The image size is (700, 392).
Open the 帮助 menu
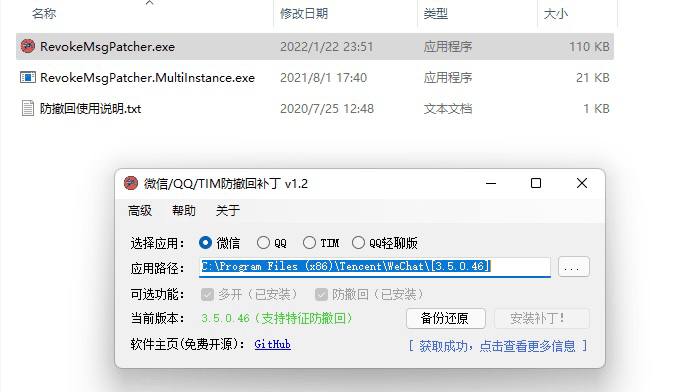click(x=183, y=210)
